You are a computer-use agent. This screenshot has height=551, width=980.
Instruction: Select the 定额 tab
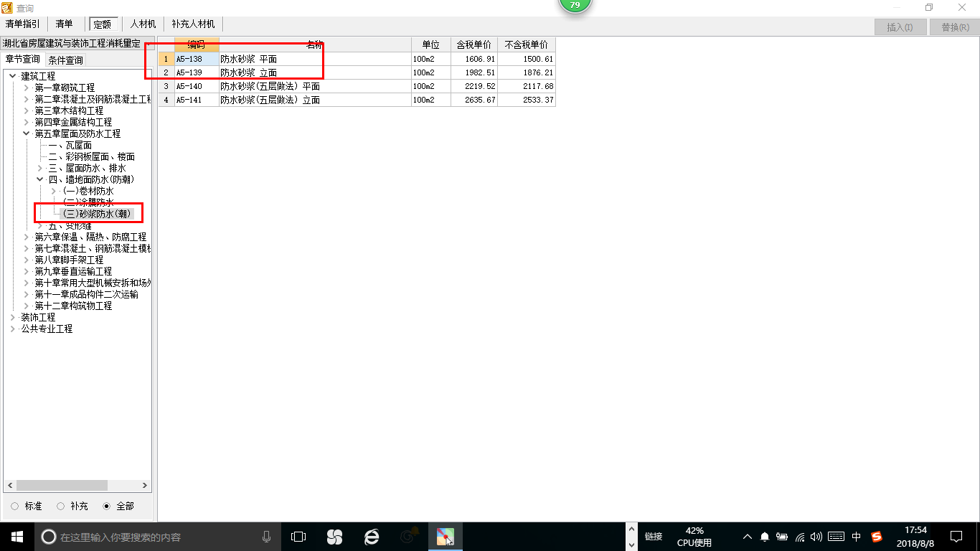(x=105, y=24)
